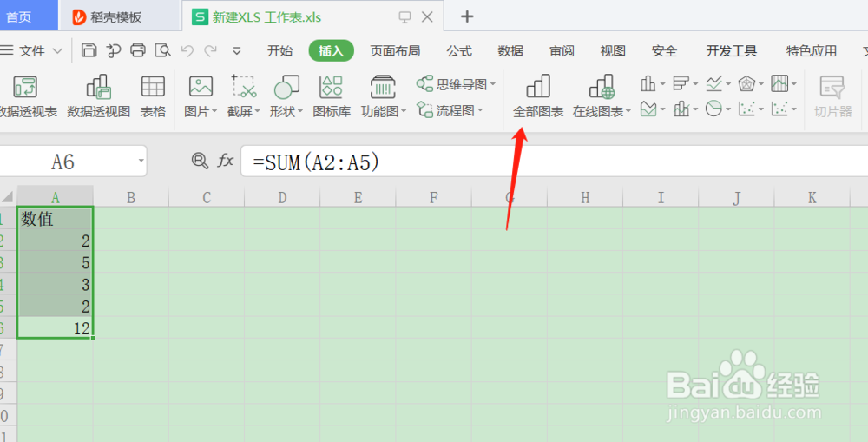
Task: Expand the 在线图表 dropdown arrow
Action: click(628, 111)
